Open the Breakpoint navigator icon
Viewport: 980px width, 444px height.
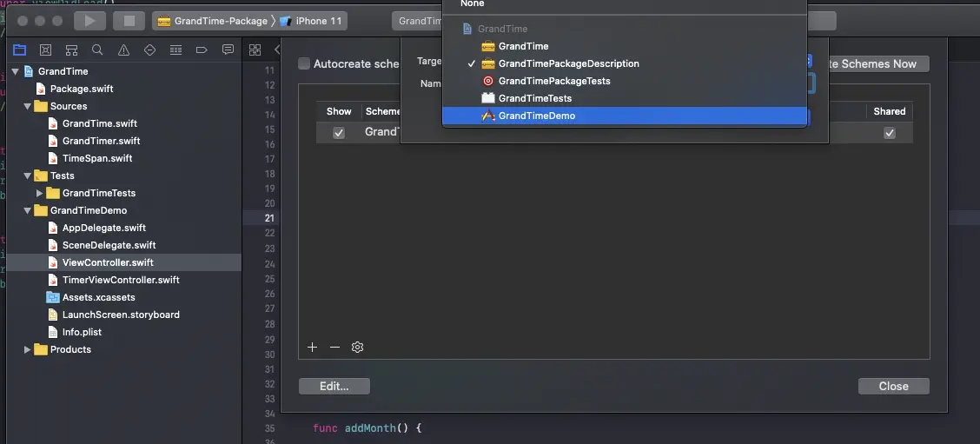(x=202, y=50)
